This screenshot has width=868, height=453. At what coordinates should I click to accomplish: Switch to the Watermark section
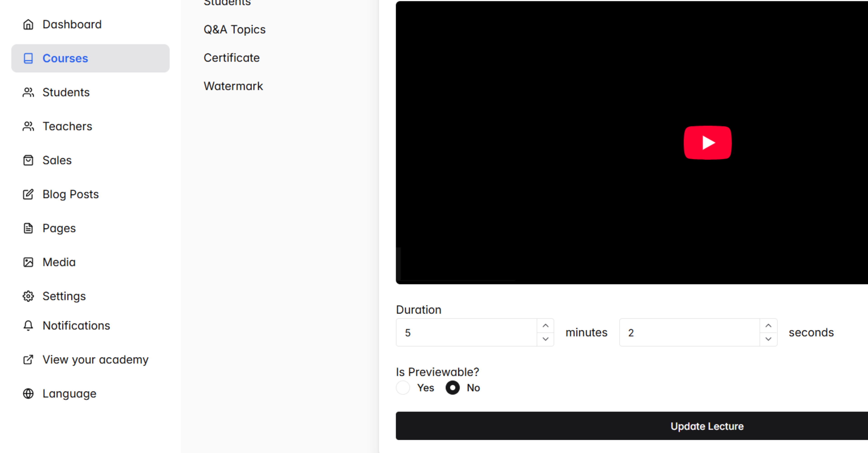click(x=233, y=86)
